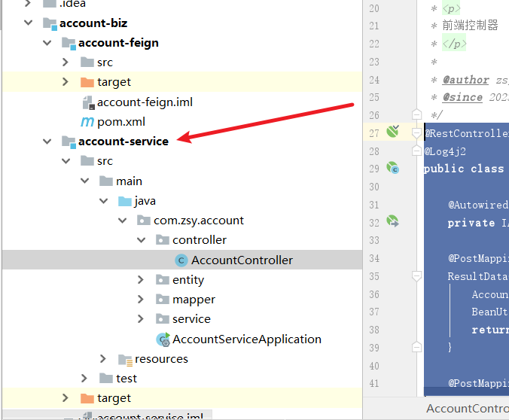The width and height of the screenshot is (509, 420).
Task: Expand the target folder under account-feign
Action: point(66,82)
